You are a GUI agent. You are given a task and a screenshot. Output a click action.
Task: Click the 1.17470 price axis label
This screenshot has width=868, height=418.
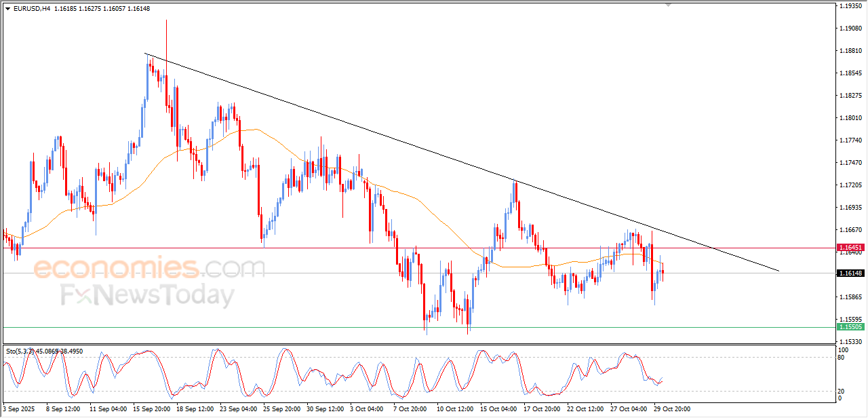click(850, 163)
